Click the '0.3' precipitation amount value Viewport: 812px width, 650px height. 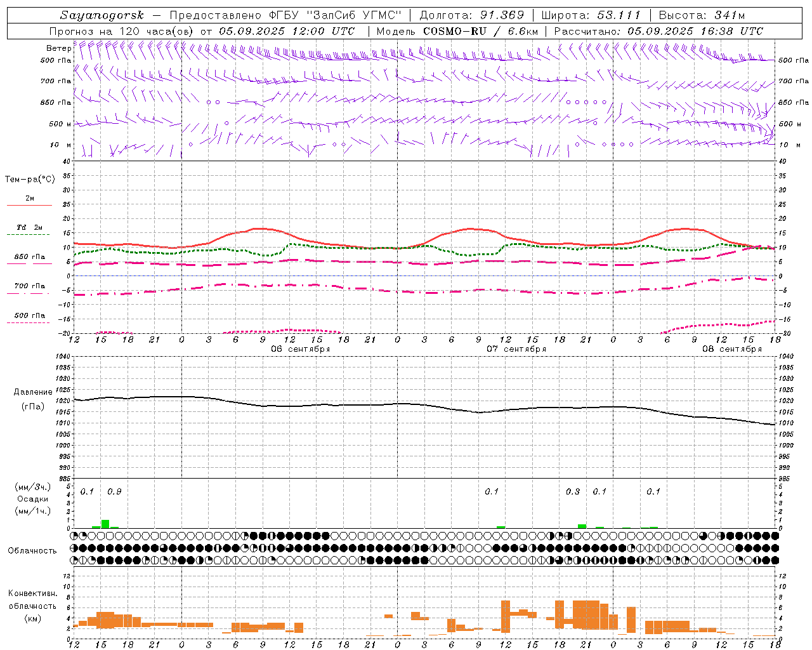[x=573, y=491]
